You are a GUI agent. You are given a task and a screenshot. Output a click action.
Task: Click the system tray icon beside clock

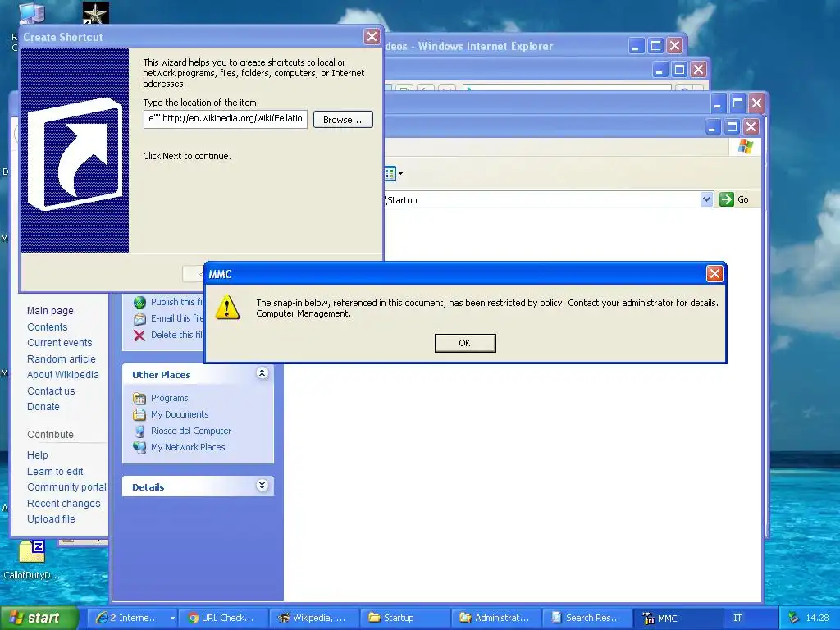[x=793, y=618]
